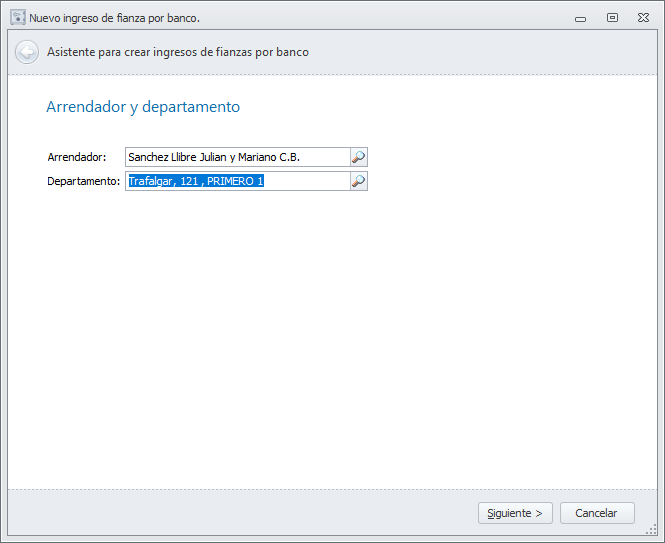Image resolution: width=665 pixels, height=543 pixels.
Task: Grab the window corner grip
Action: click(651, 529)
